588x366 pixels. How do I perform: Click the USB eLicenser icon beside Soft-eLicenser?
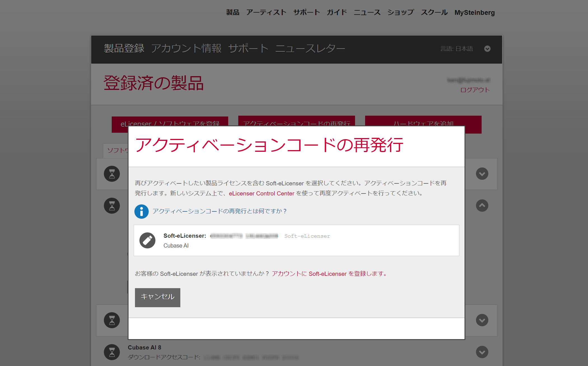[x=148, y=240]
